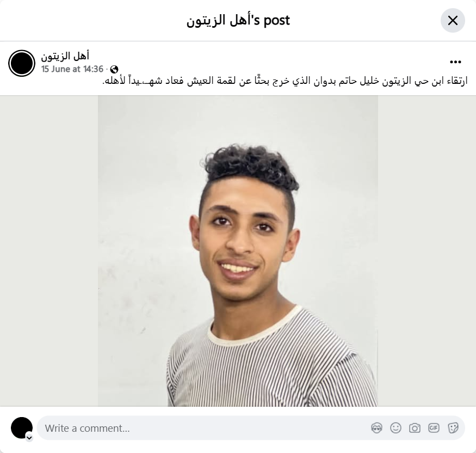Open the أهل الزيتون page profile picture
This screenshot has width=476, height=453.
tap(22, 63)
